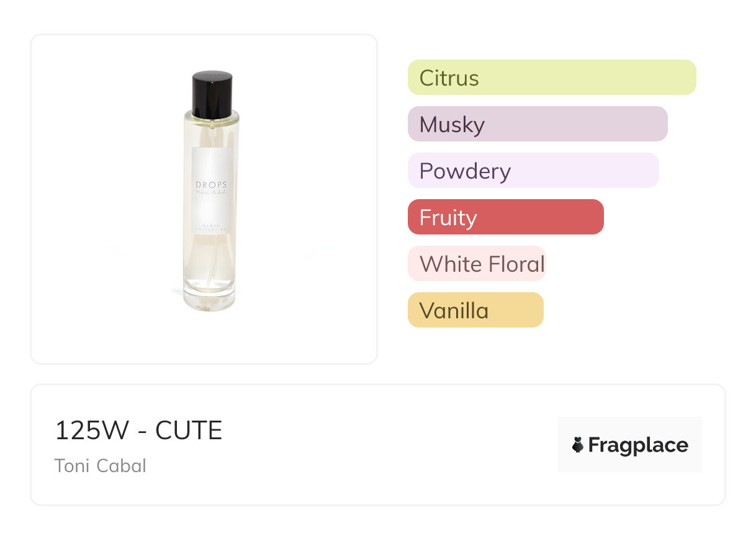Click the black perfume bottle cap
This screenshot has height=536, width=756.
click(212, 94)
